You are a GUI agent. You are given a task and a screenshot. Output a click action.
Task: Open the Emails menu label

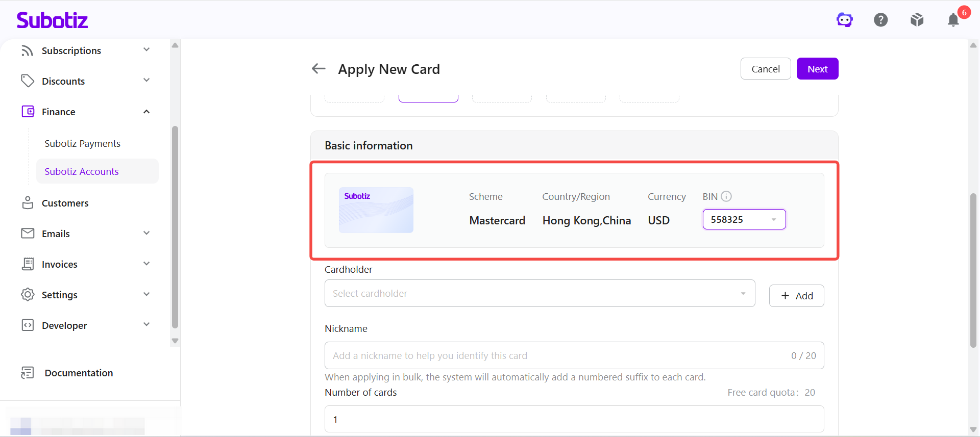pyautogui.click(x=56, y=234)
